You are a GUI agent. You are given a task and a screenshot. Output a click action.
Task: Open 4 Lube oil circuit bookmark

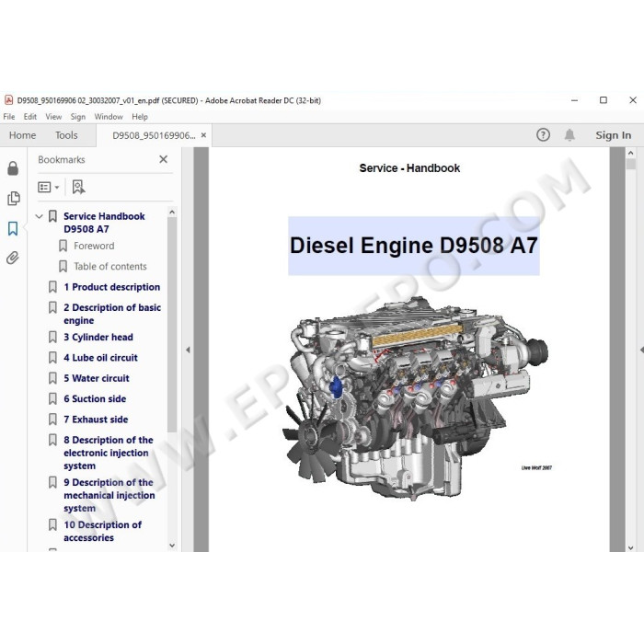[x=100, y=357]
